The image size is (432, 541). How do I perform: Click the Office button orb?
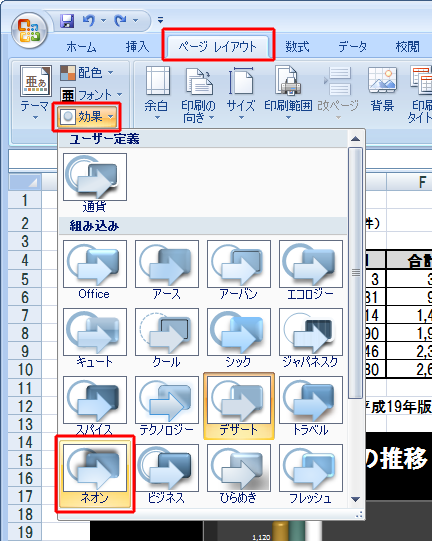click(29, 30)
